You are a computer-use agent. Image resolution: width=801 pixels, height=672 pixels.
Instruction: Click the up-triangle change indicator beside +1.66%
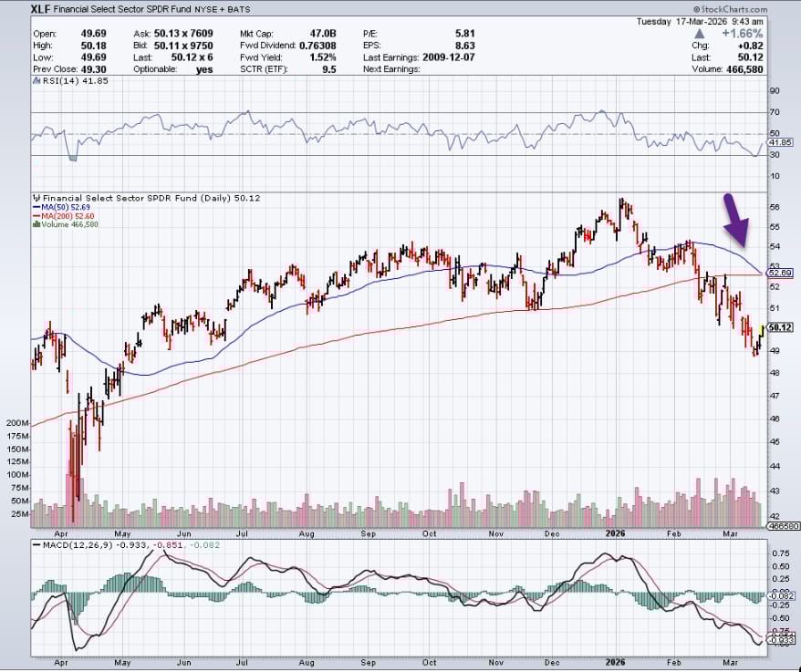[x=700, y=35]
